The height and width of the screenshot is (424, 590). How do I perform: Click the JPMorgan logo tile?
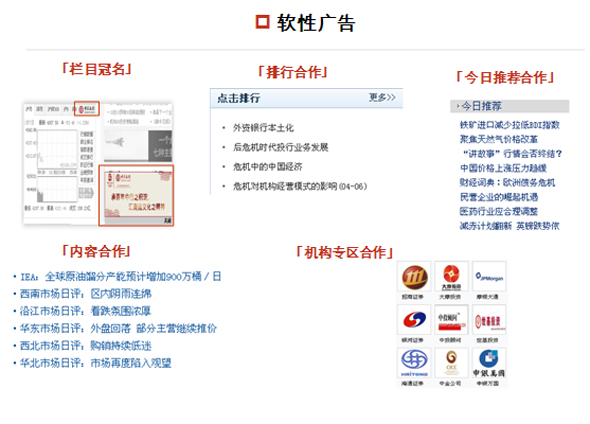point(489,277)
